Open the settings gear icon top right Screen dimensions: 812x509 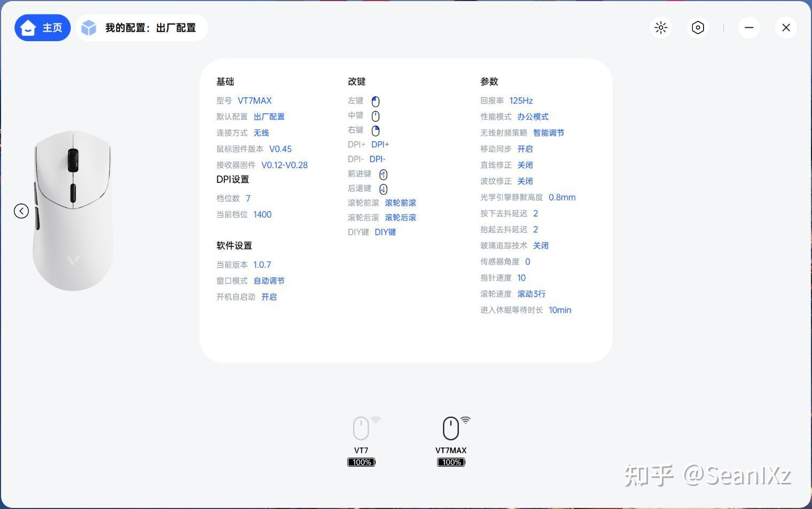pyautogui.click(x=698, y=27)
